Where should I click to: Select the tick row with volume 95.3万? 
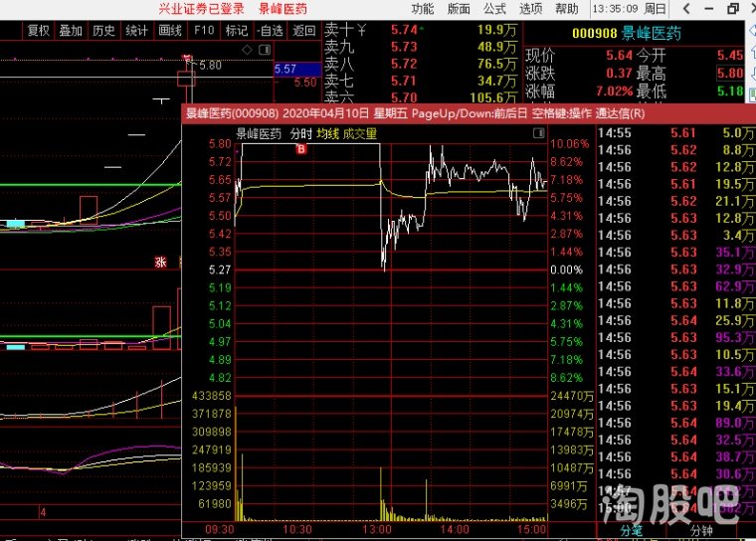(676, 337)
